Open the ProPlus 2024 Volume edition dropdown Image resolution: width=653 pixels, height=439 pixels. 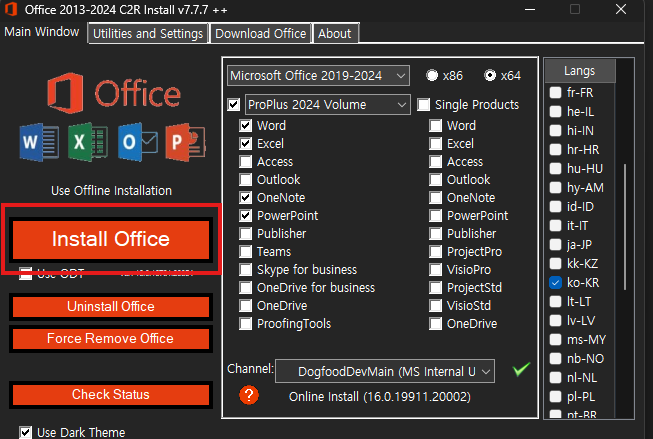click(328, 105)
